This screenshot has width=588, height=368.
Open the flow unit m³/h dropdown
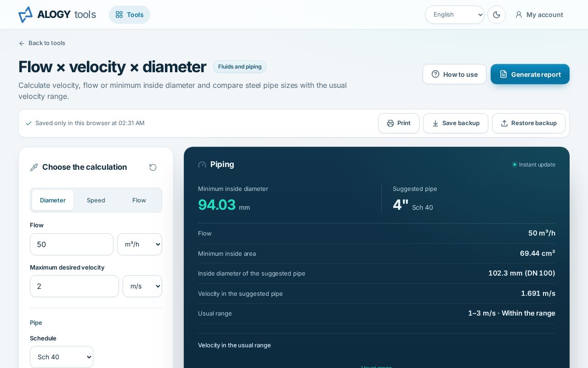tap(140, 244)
